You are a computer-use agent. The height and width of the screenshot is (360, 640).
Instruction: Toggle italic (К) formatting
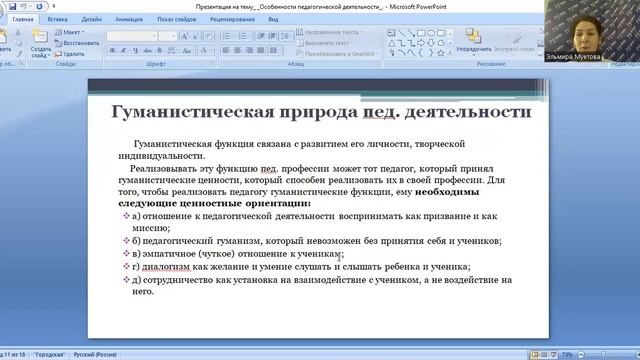pyautogui.click(x=124, y=51)
